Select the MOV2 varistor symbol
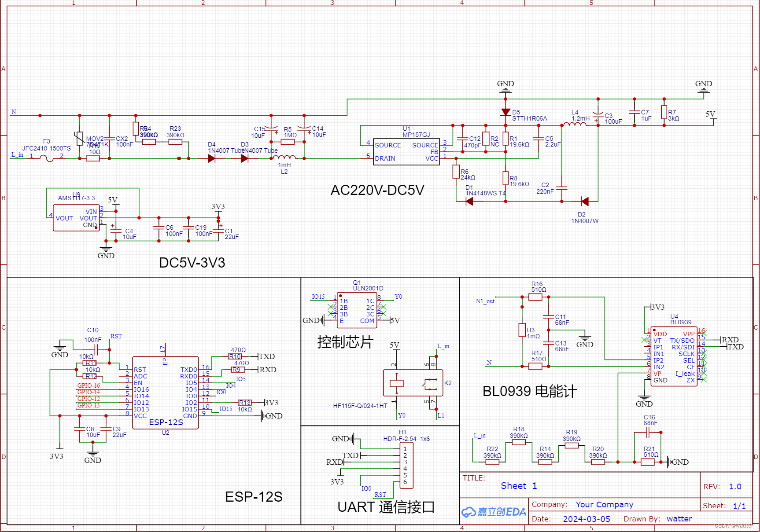The width and height of the screenshot is (760, 532). pyautogui.click(x=79, y=139)
